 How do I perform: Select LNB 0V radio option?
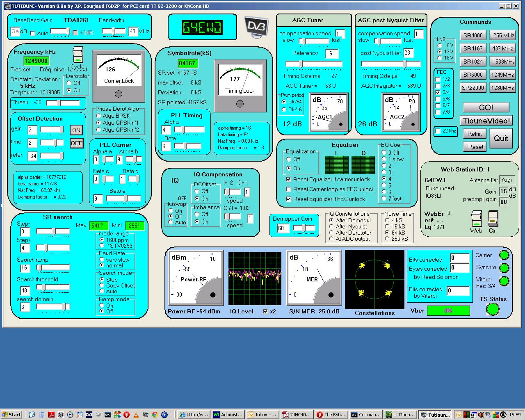click(440, 46)
